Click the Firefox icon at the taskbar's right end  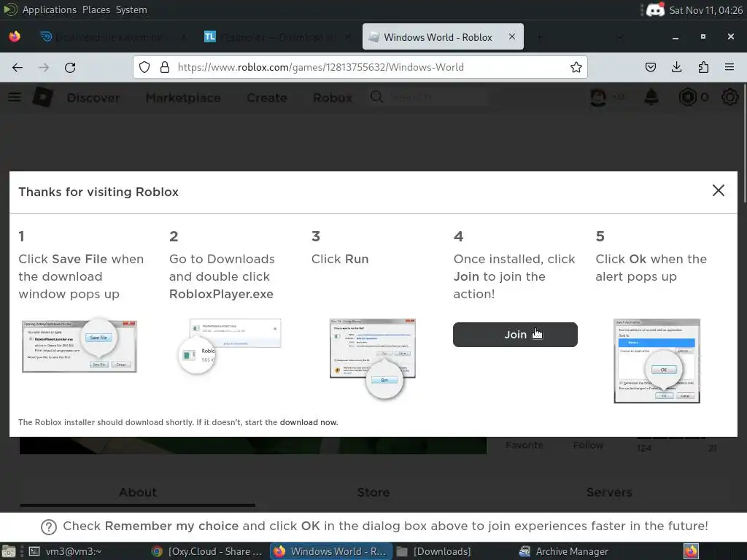692,551
